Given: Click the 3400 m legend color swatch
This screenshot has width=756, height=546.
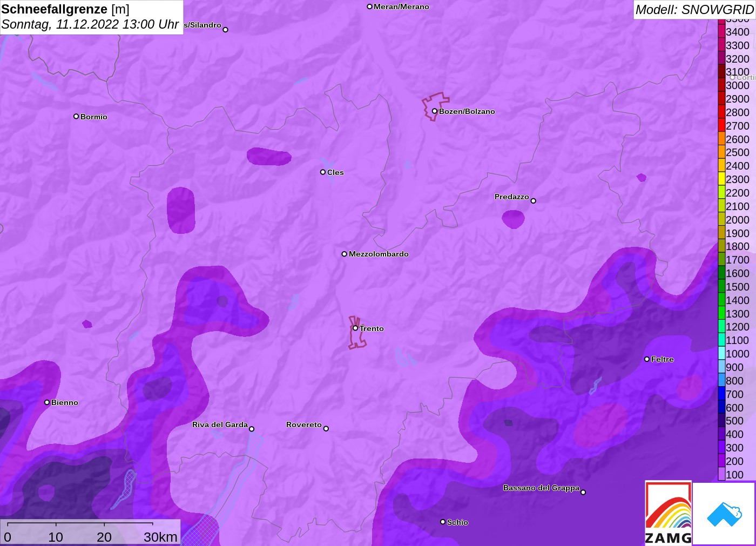Looking at the screenshot, I should 721,31.
